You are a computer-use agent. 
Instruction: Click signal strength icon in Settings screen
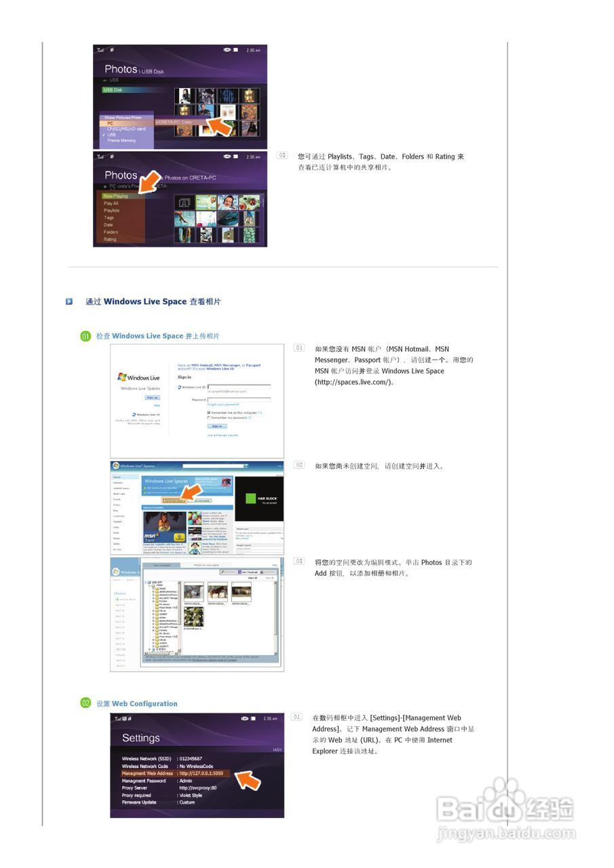[117, 719]
